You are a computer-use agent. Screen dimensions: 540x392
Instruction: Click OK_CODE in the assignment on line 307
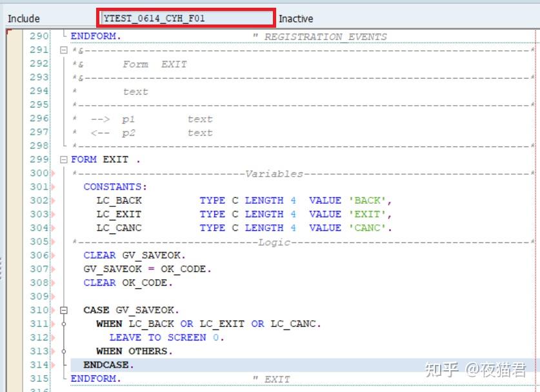(183, 269)
